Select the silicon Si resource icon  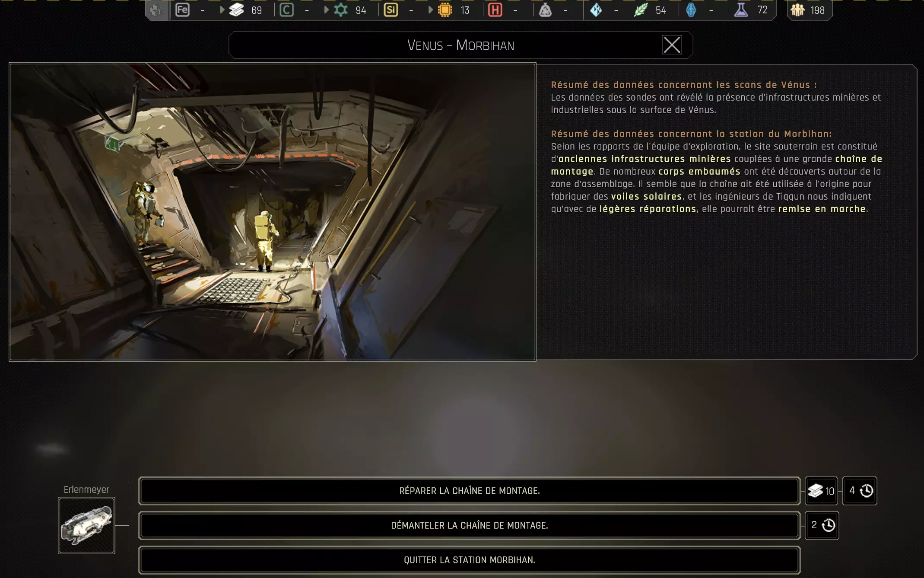(x=391, y=10)
